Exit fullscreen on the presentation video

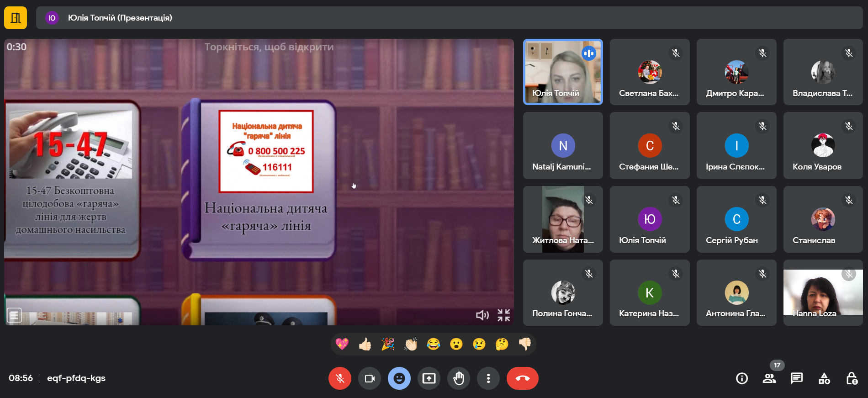[503, 315]
